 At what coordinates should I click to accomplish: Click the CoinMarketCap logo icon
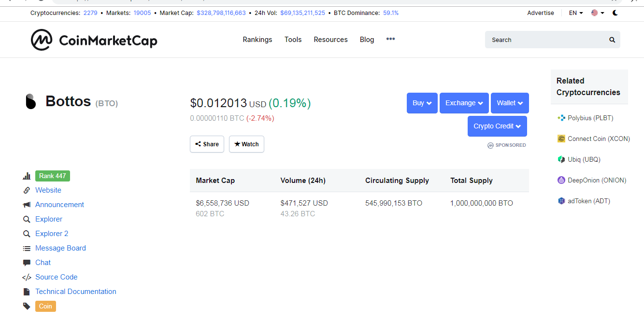pyautogui.click(x=42, y=40)
